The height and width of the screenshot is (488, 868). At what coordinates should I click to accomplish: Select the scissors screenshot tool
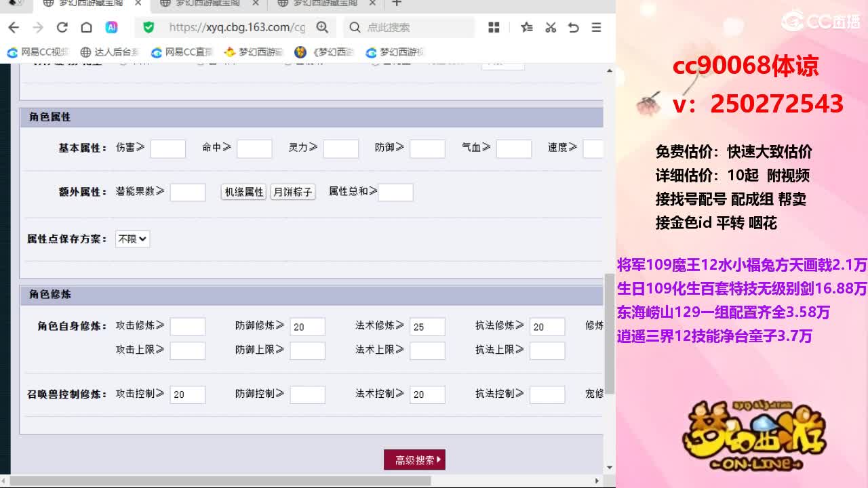pos(551,28)
